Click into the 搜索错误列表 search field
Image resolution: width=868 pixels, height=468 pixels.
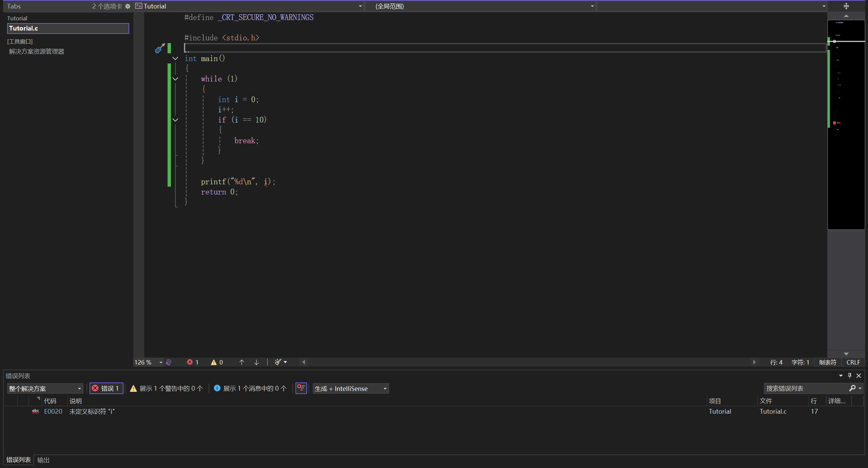[x=806, y=388]
